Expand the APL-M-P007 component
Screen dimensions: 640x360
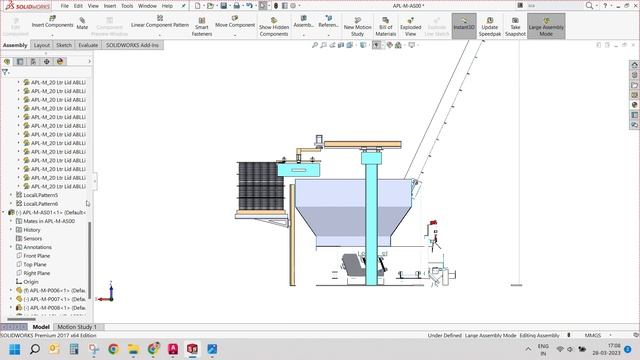[11, 299]
